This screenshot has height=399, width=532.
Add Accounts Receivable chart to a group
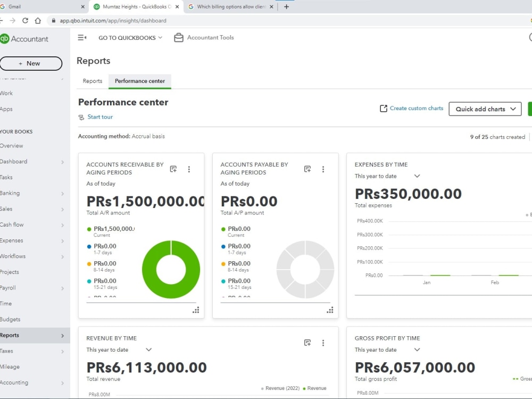tap(173, 169)
